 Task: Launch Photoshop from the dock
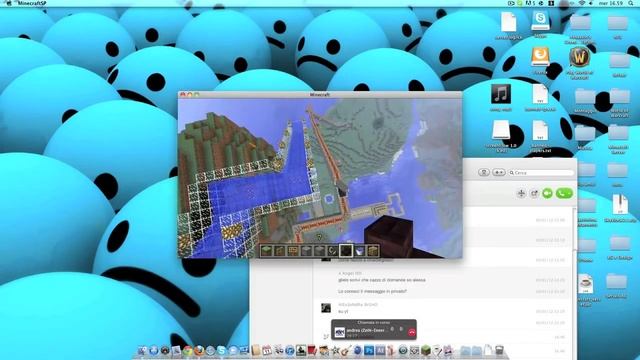[369, 350]
